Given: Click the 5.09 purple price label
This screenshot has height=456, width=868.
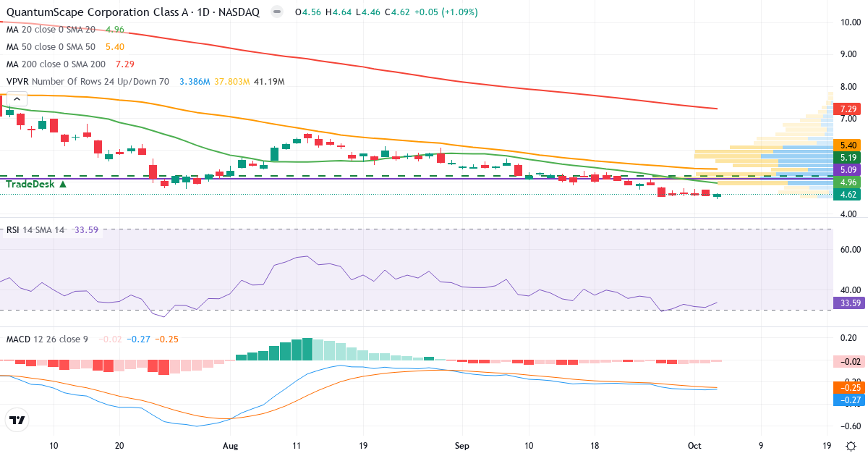Looking at the screenshot, I should click(846, 169).
